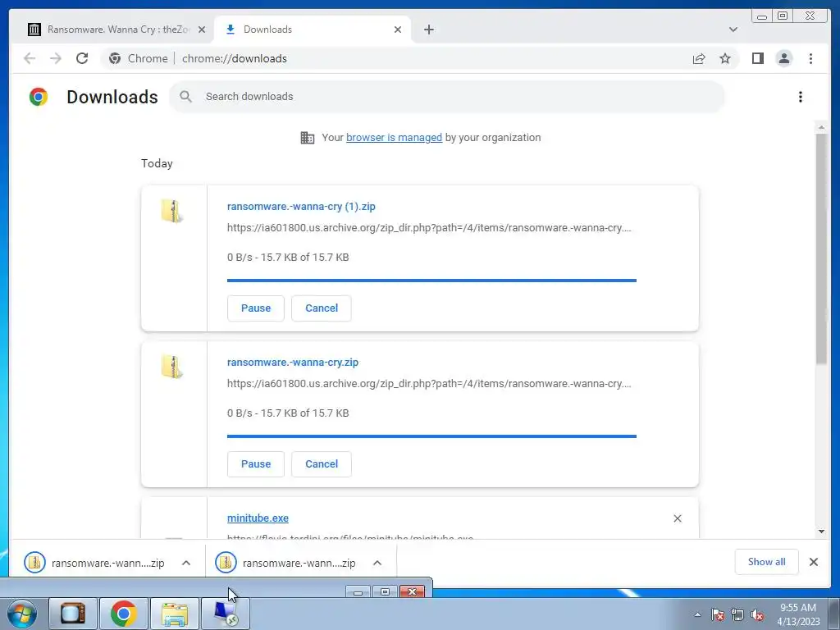Click the Action Center flag icon
Viewport: 840px width, 630px height.
[718, 615]
